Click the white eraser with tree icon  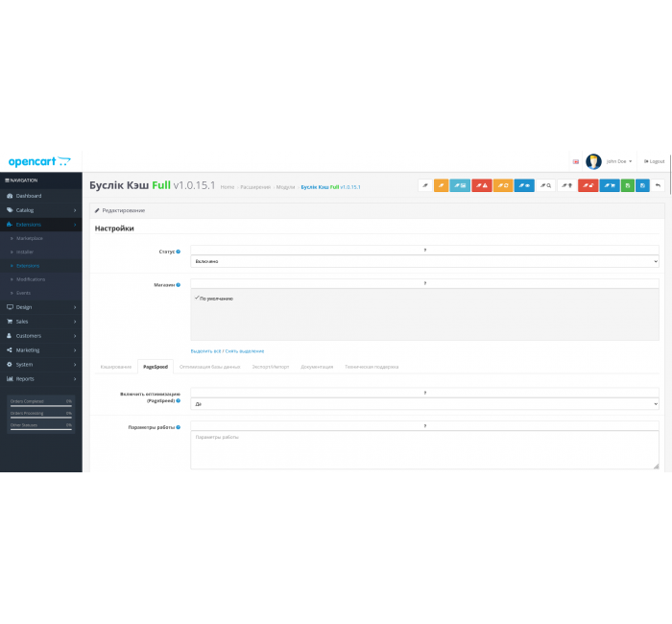coord(567,185)
